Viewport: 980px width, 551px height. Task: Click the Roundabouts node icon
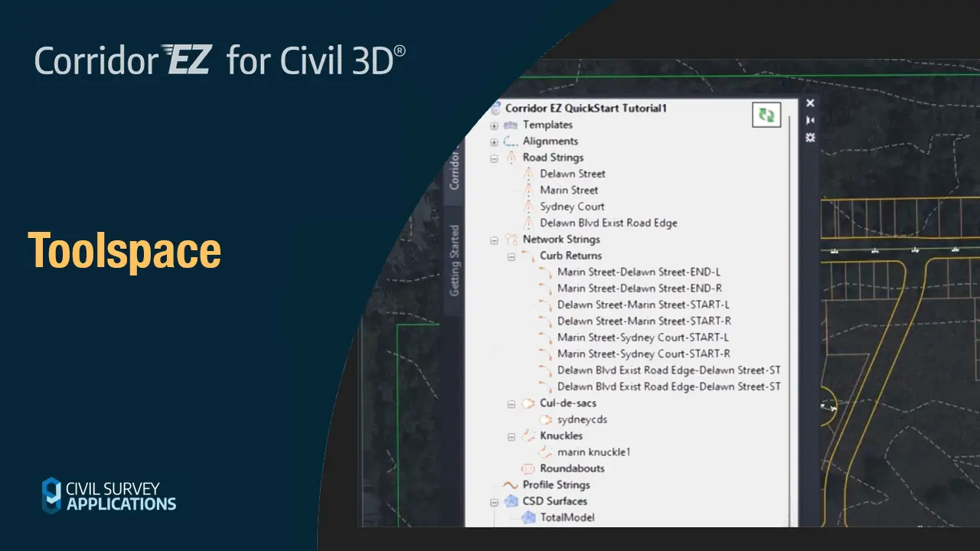click(528, 468)
